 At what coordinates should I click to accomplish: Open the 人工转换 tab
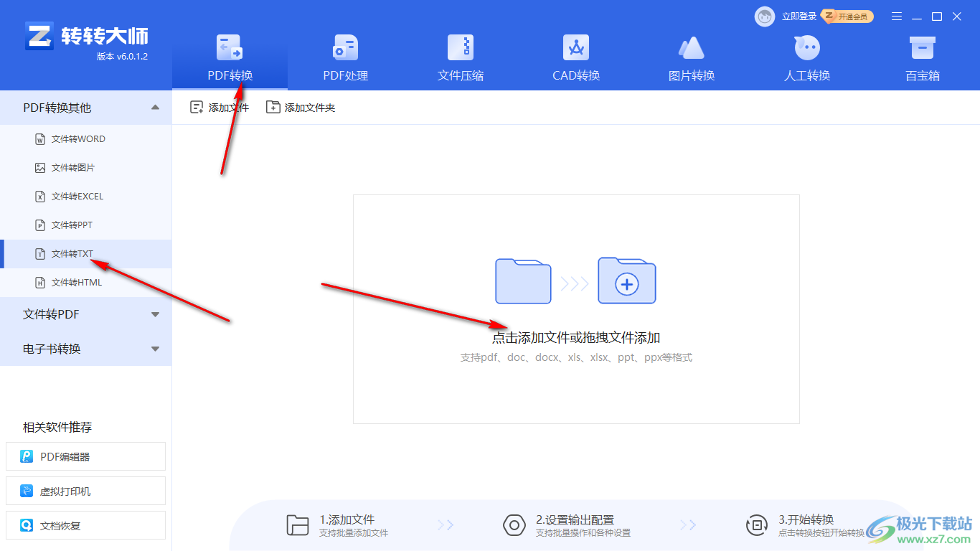[x=807, y=59]
